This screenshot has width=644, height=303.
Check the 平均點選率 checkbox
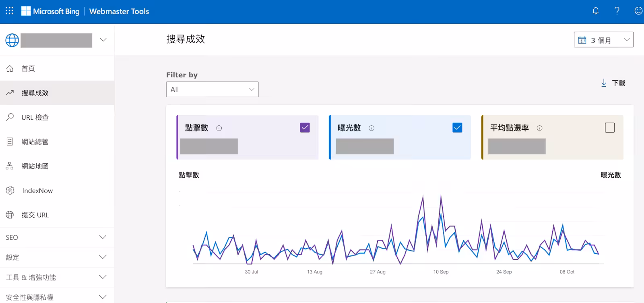610,128
